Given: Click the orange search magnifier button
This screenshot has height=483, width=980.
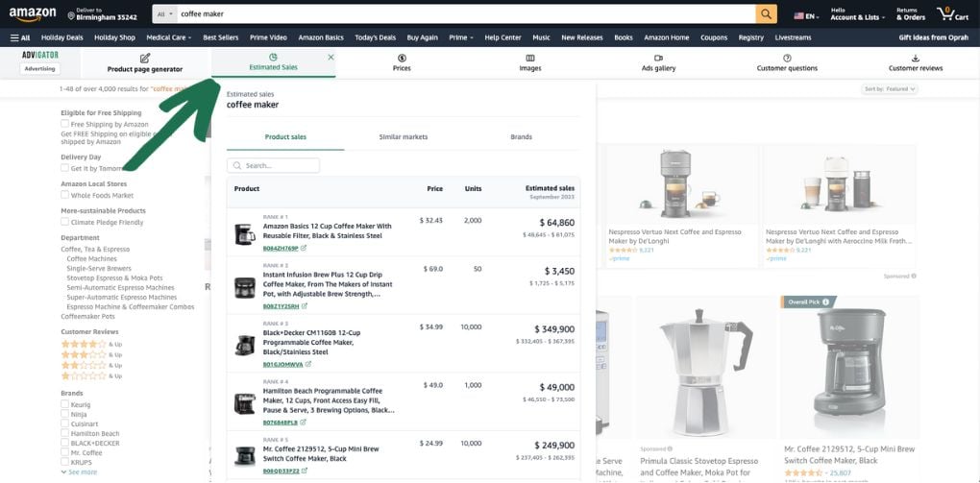Looking at the screenshot, I should 767,13.
